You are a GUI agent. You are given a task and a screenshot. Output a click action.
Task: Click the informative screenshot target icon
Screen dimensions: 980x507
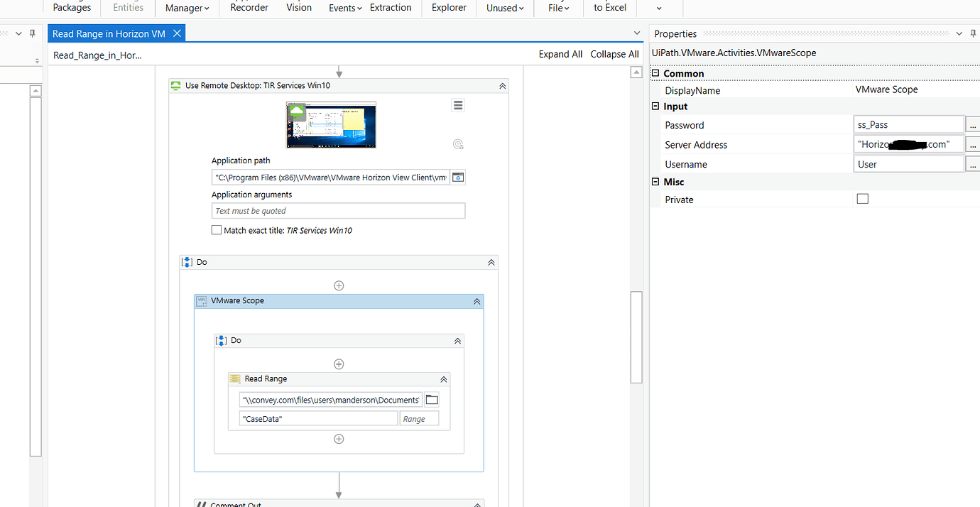[x=458, y=143]
